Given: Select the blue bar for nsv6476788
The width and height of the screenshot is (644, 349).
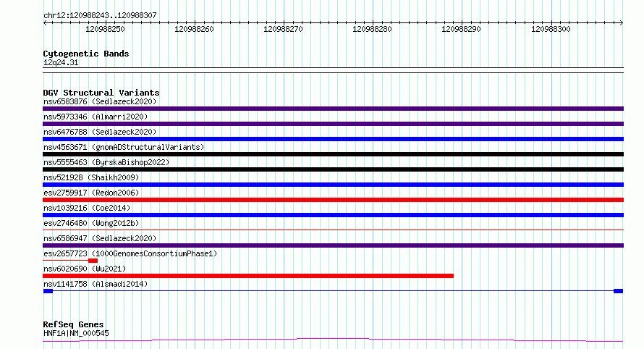Looking at the screenshot, I should coord(333,139).
